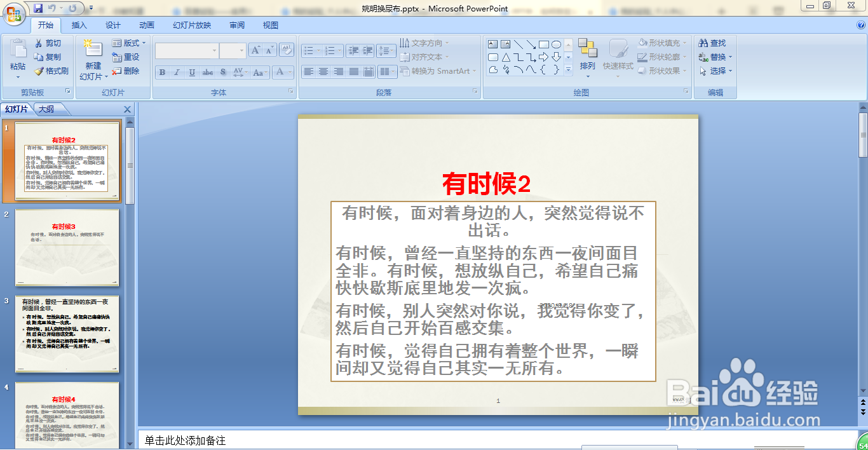Screen dimensions: 868x450
Task: Toggle underline formatting
Action: coord(191,72)
